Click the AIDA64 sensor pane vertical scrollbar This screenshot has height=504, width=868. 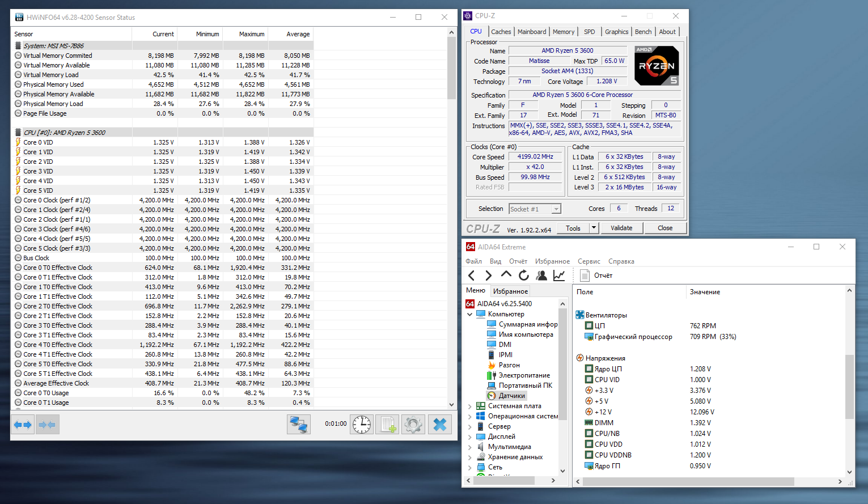click(849, 381)
